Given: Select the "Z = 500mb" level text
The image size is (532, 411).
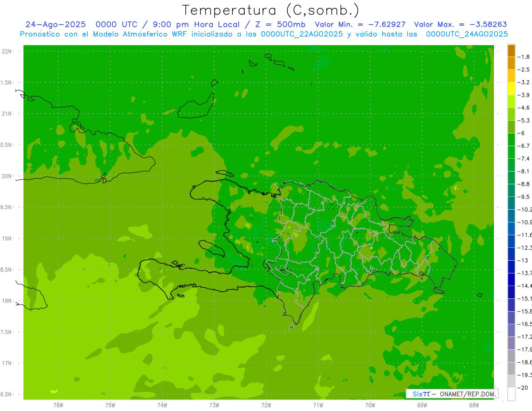Looking at the screenshot, I should [279, 24].
